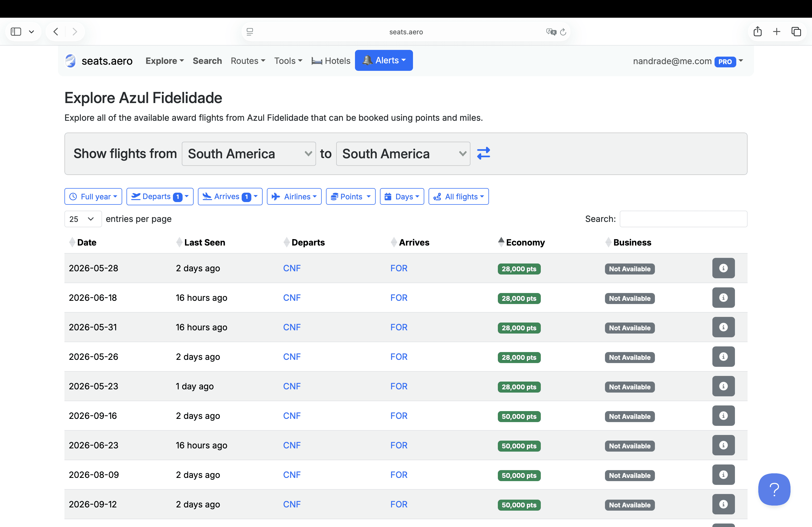The width and height of the screenshot is (812, 527).
Task: Change the 25 entries per page selector
Action: coord(82,219)
